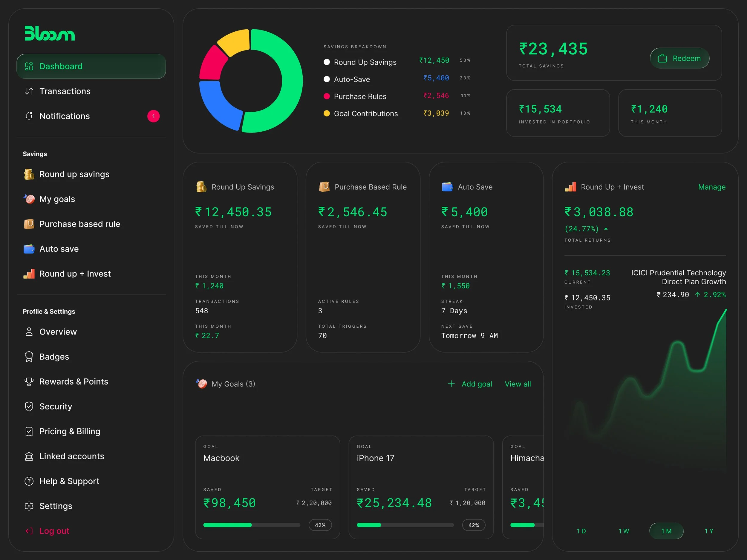Click the Badges ribbon icon
The height and width of the screenshot is (560, 747).
pos(29,357)
